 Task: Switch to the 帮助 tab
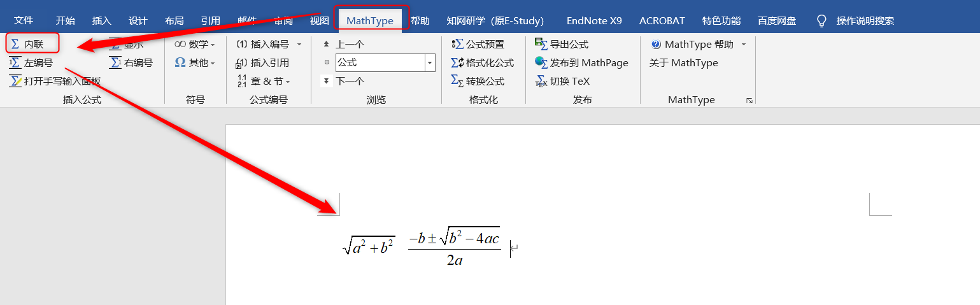(x=420, y=20)
